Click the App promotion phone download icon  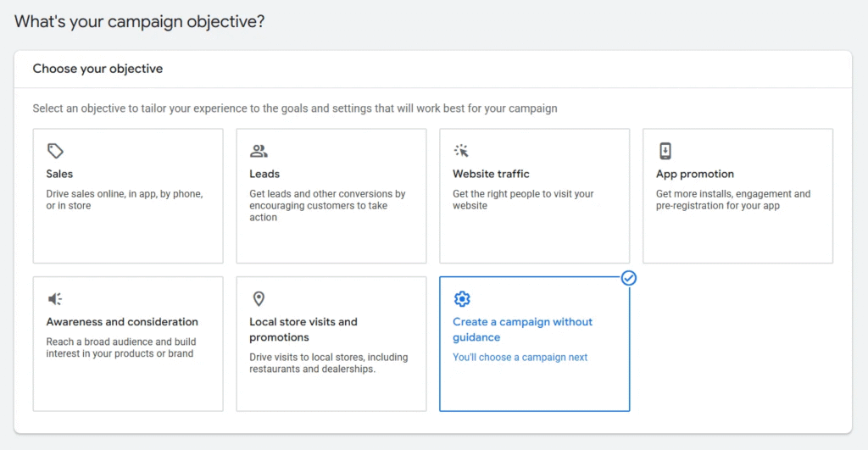[x=665, y=151]
